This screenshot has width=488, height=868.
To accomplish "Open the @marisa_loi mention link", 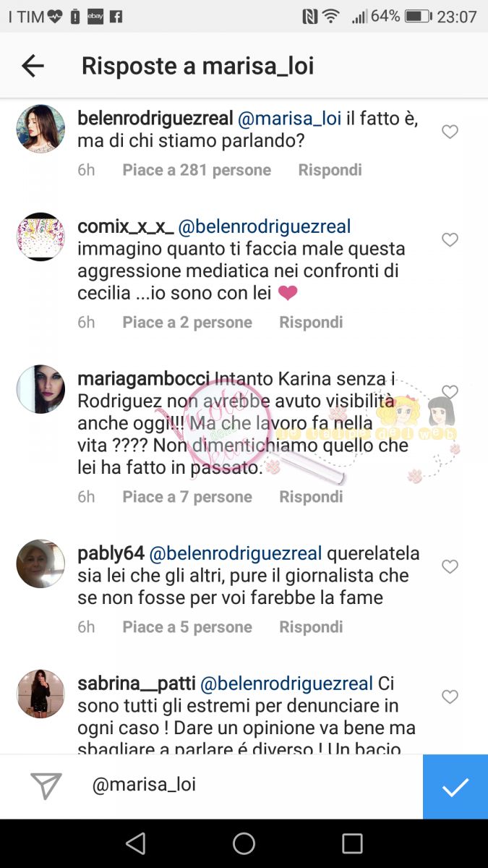I will coord(289,119).
